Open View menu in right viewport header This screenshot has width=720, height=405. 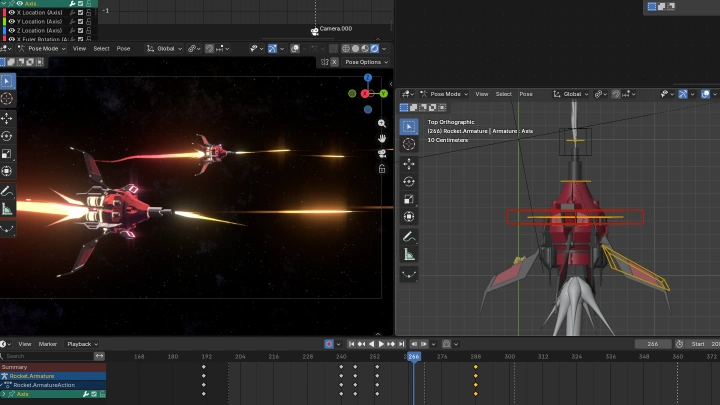[x=482, y=94]
